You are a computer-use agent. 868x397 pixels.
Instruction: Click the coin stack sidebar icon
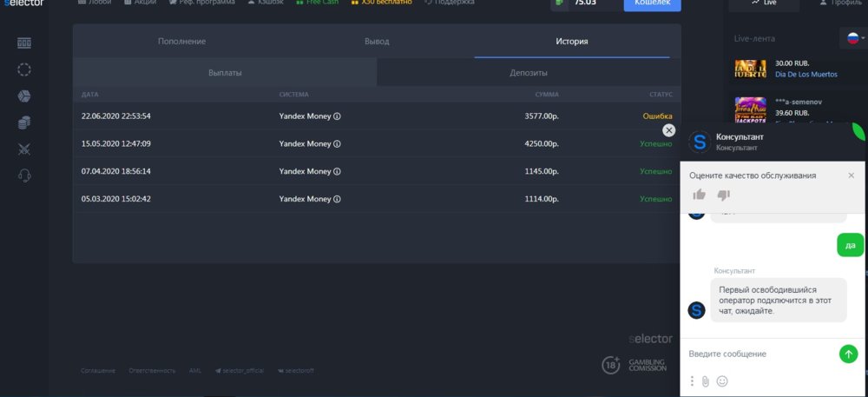tap(24, 122)
